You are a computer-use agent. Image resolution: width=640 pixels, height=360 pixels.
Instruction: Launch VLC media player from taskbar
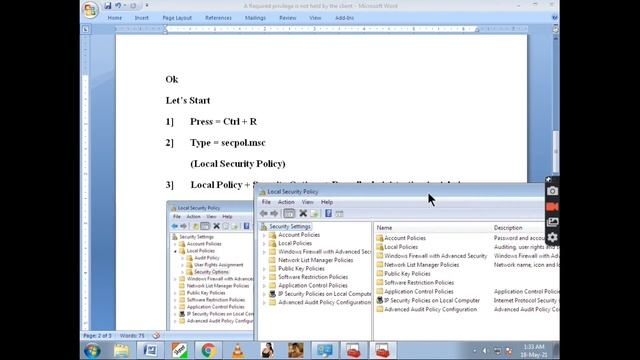point(238,351)
